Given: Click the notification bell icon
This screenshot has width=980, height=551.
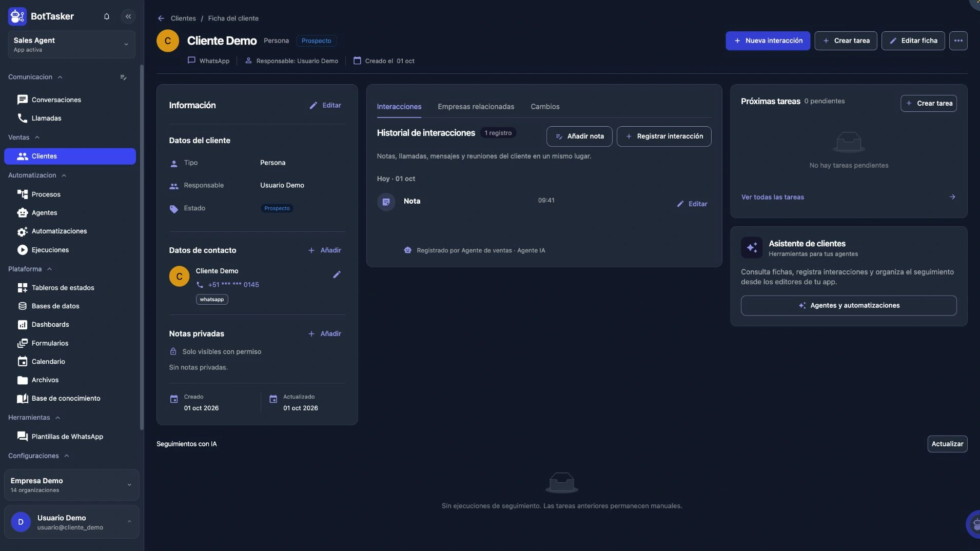Looking at the screenshot, I should (107, 16).
